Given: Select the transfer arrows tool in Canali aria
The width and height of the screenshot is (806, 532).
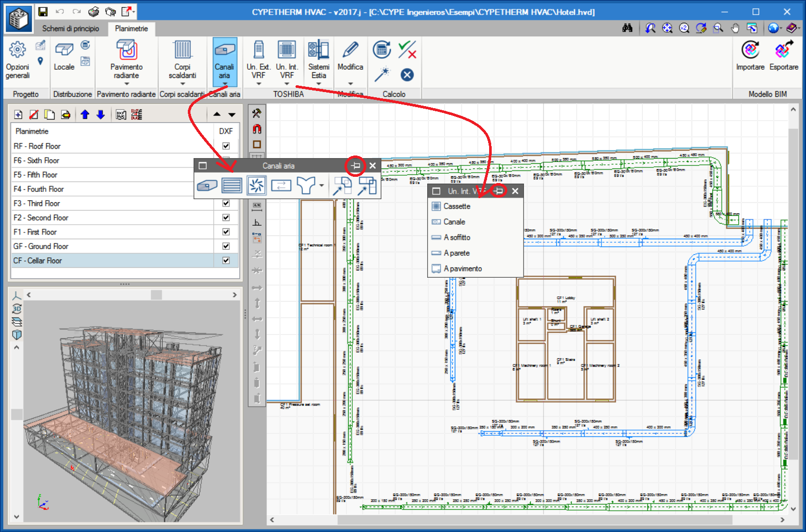Looking at the screenshot, I should [281, 185].
